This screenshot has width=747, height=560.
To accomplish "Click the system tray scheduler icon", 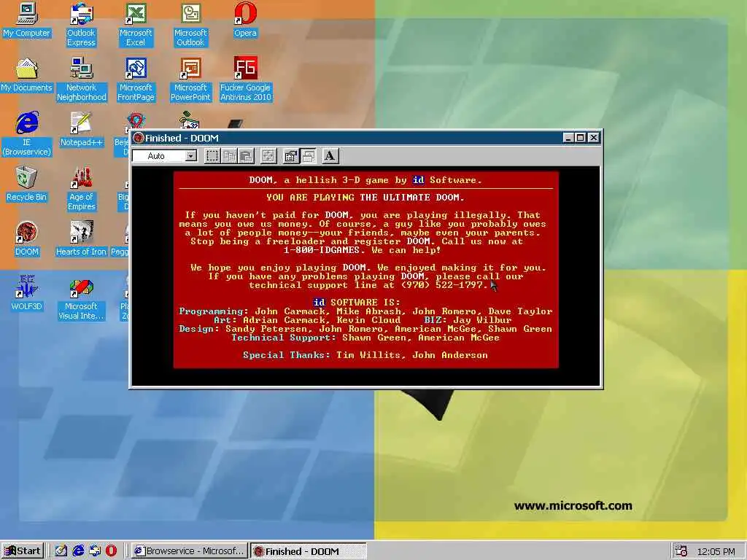I will point(681,551).
